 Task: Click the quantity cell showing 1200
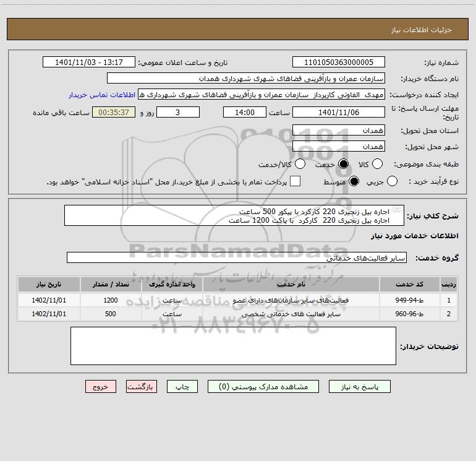(x=111, y=300)
